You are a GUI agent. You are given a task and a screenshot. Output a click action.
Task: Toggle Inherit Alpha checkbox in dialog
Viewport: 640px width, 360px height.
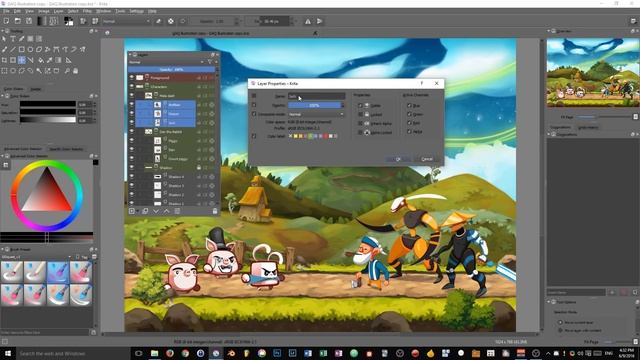[360, 123]
